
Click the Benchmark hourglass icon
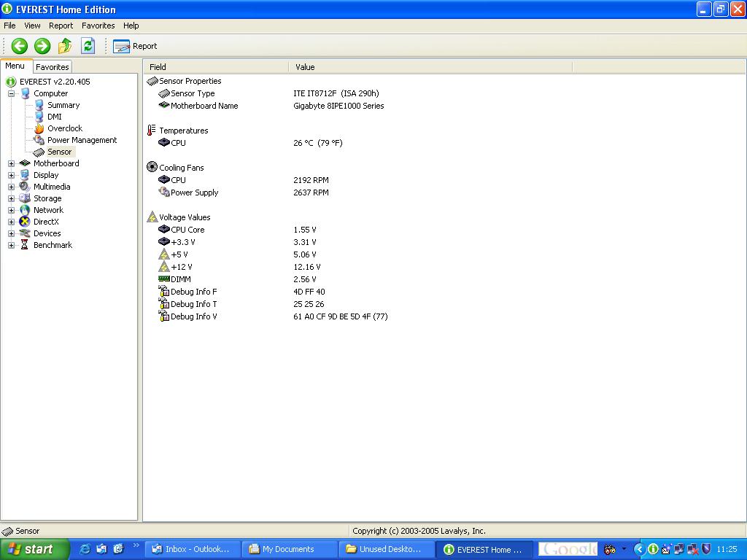24,245
